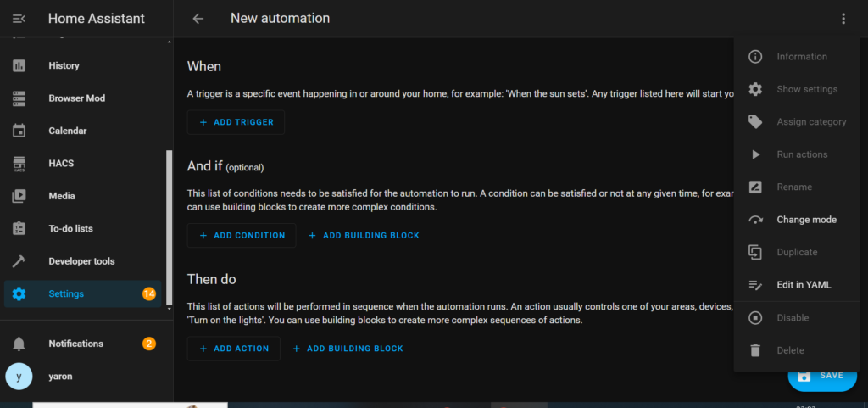Open History from the sidebar

[x=83, y=66]
